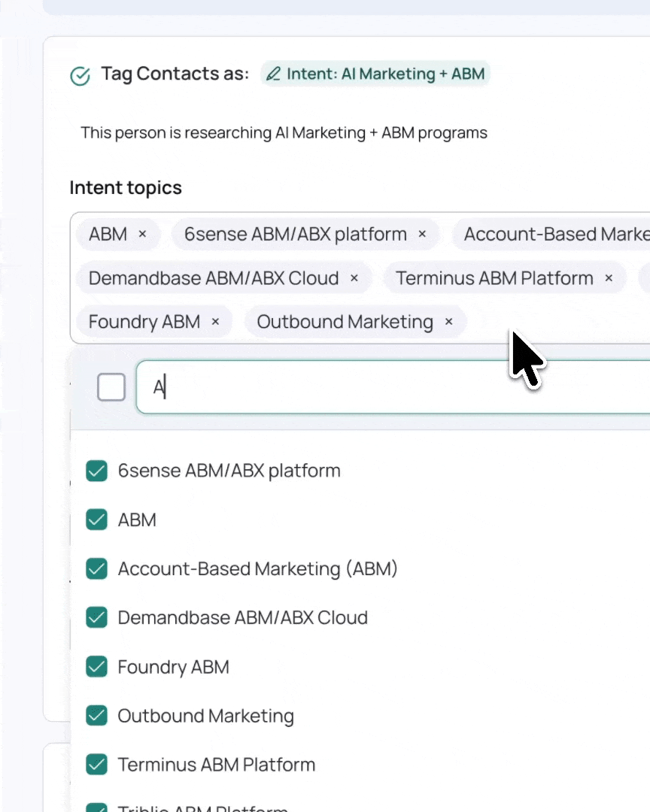Remove the Demandbase ABM/ABX Cloud chip
650x812 pixels.
pos(354,278)
